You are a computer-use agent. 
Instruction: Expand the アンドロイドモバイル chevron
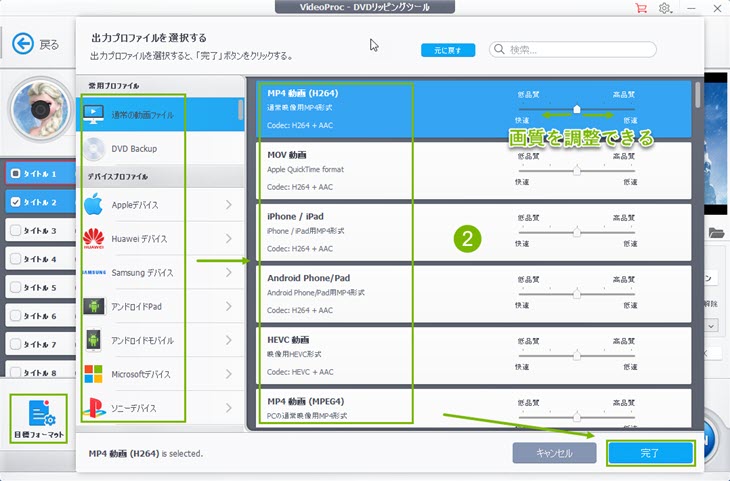point(229,340)
